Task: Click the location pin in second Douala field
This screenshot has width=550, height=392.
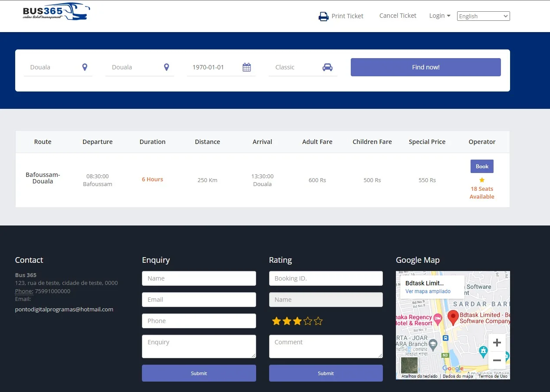Action: (x=166, y=67)
